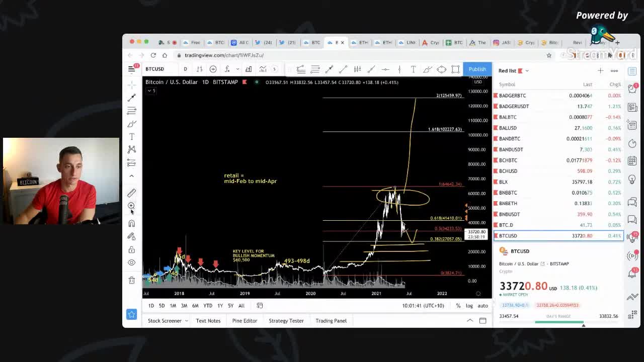The height and width of the screenshot is (362, 644).
Task: Select the trend line drawing tool
Action: point(131,98)
